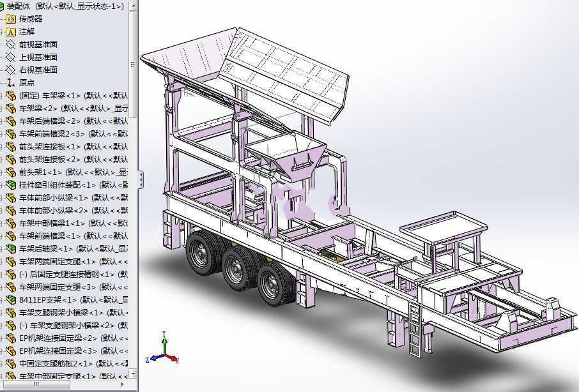Screen dimensions: 579x392
Task: Select the 上视基准面 plane icon
Action: [x=11, y=57]
